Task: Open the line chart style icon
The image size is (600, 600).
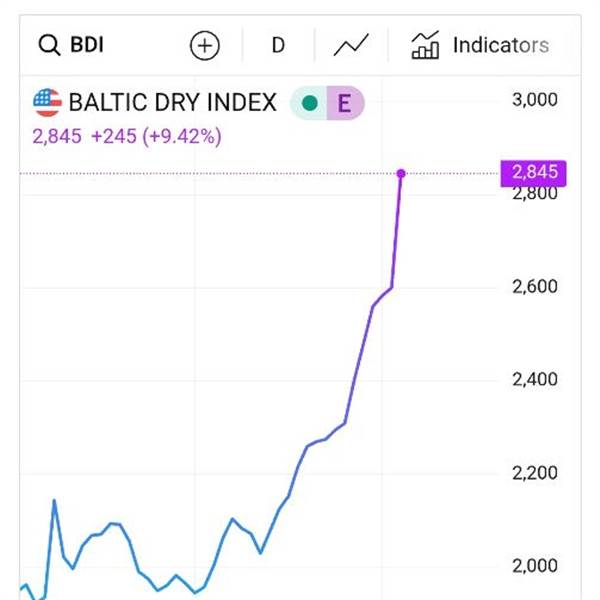Action: point(351,45)
